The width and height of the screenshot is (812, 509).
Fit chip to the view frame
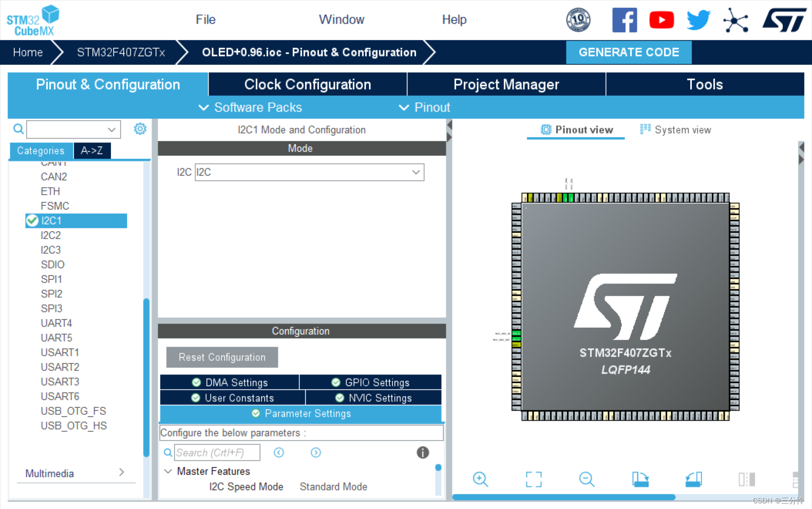tap(534, 479)
